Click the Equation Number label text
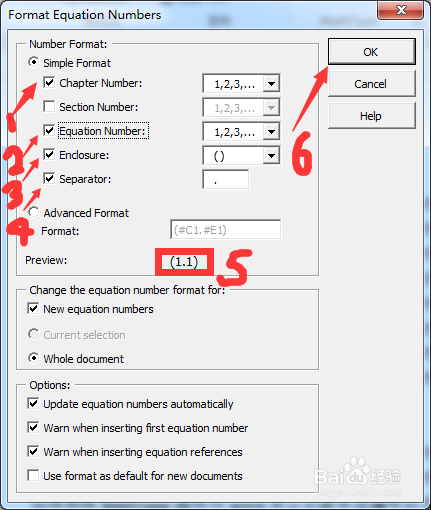The width and height of the screenshot is (431, 510). [x=103, y=131]
